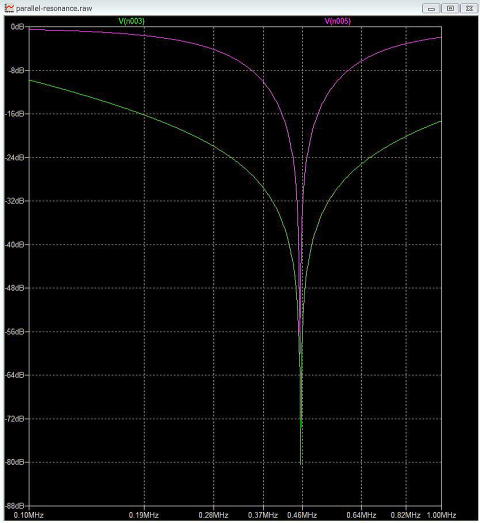Click the 0dB vertical axis label
Screen dimensions: 480x523
pyautogui.click(x=17, y=27)
